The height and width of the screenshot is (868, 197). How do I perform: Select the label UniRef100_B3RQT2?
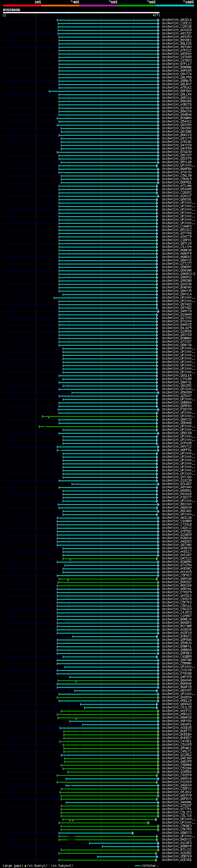point(176,636)
